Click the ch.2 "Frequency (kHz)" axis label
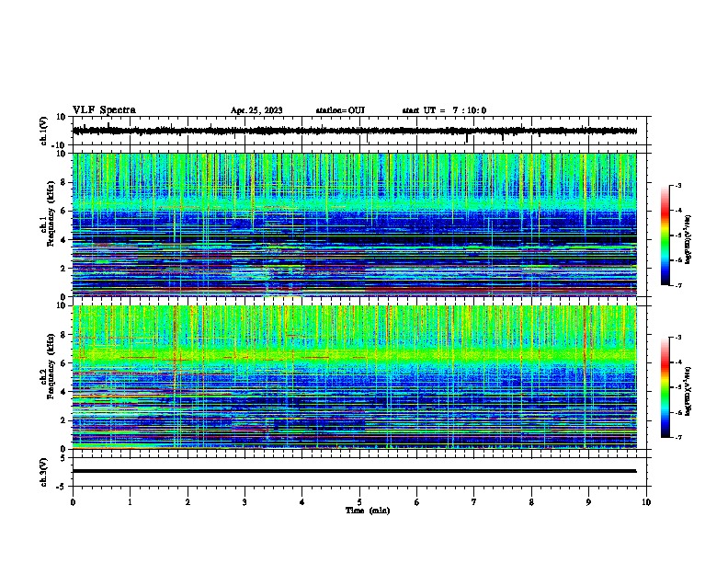Screen dimensions: 728x563 pos(51,366)
